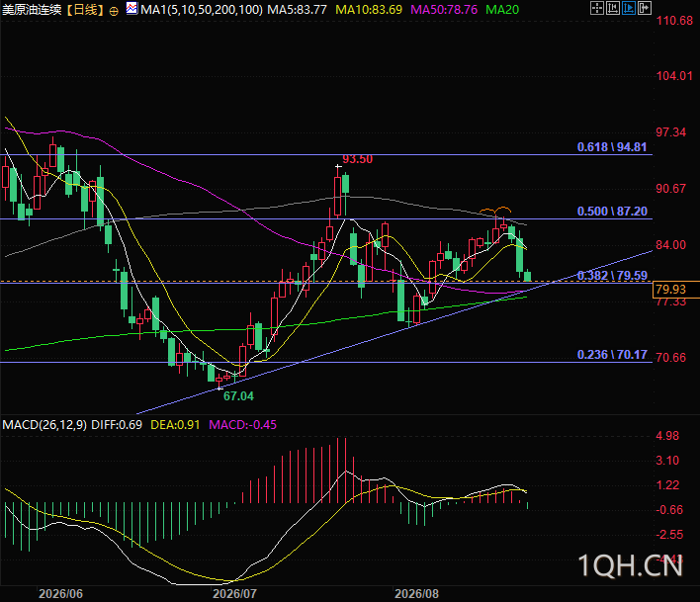
Task: Click the 2026/08 date label
Action: click(416, 593)
